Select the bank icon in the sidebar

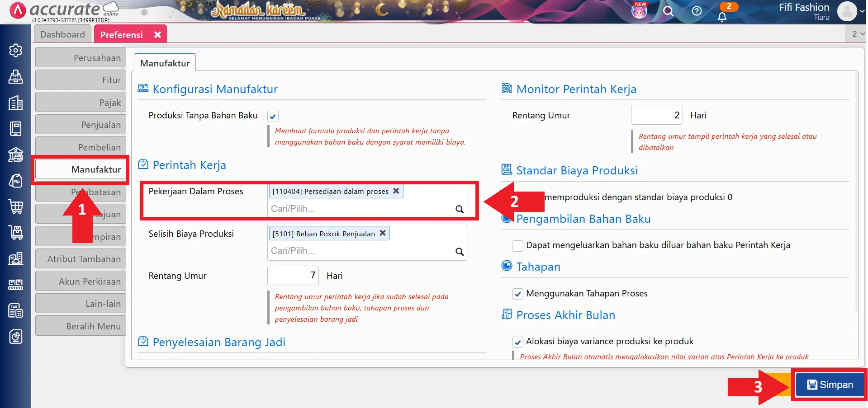pos(16,155)
